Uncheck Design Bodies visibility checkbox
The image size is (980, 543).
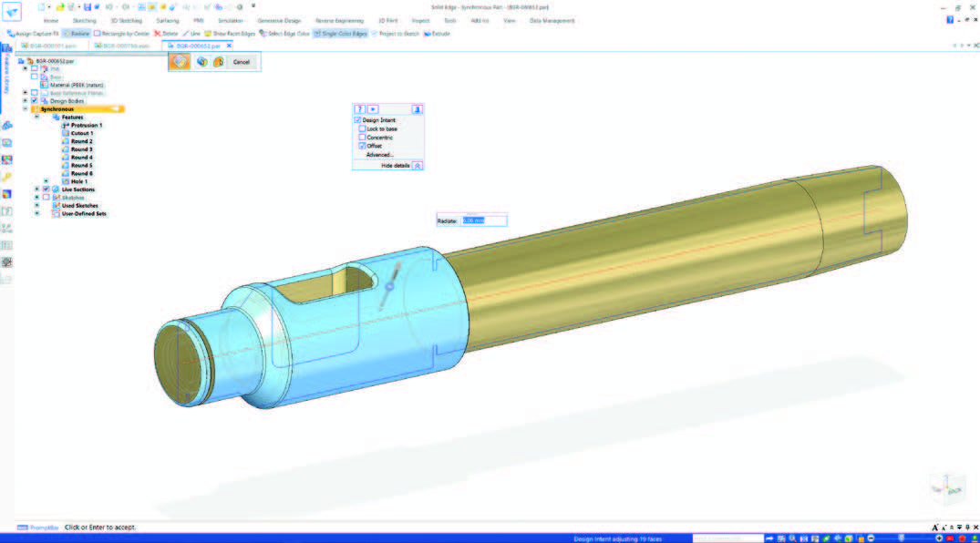[x=35, y=100]
